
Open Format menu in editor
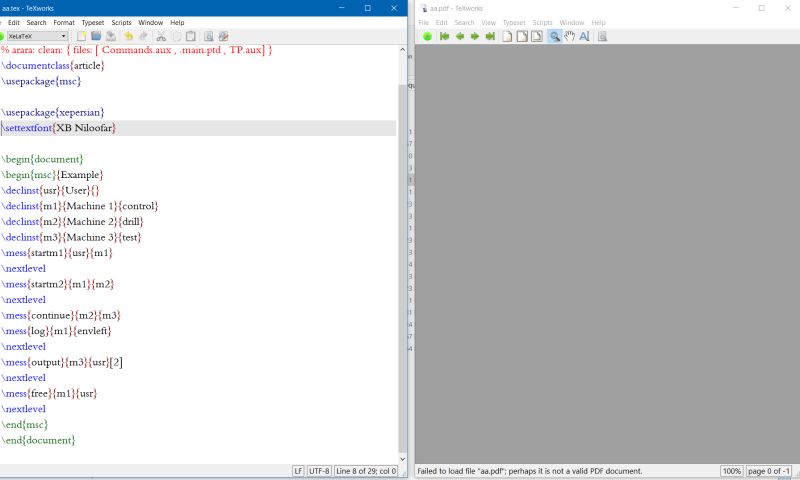[x=64, y=22]
